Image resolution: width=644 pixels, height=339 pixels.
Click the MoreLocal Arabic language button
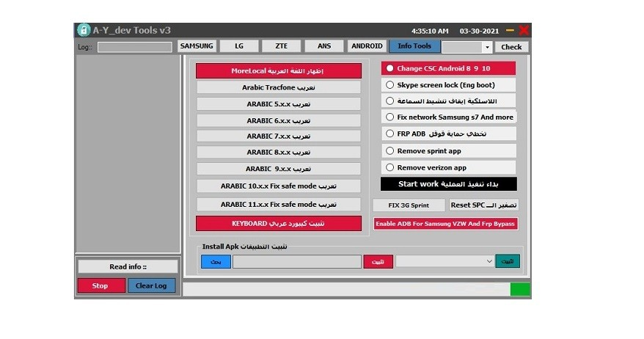[x=279, y=70]
